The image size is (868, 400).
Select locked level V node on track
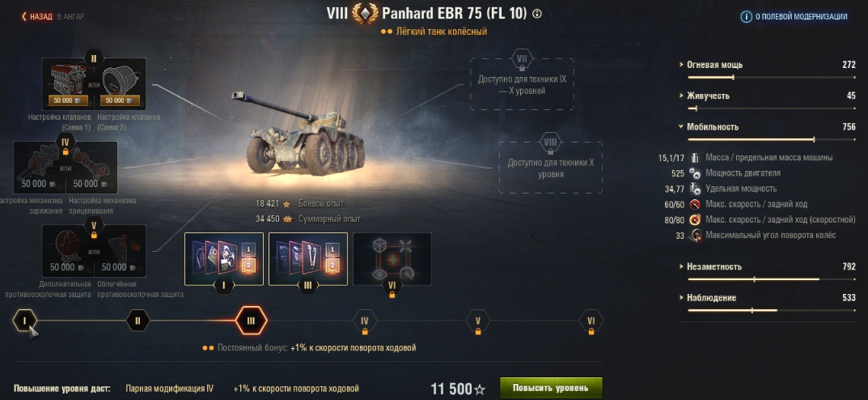tap(478, 321)
